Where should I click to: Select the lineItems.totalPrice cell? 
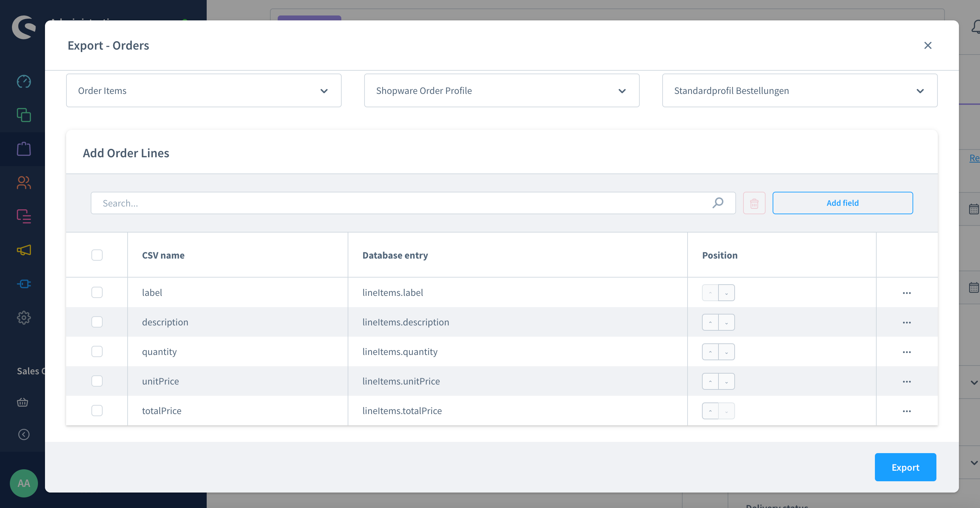pos(517,411)
